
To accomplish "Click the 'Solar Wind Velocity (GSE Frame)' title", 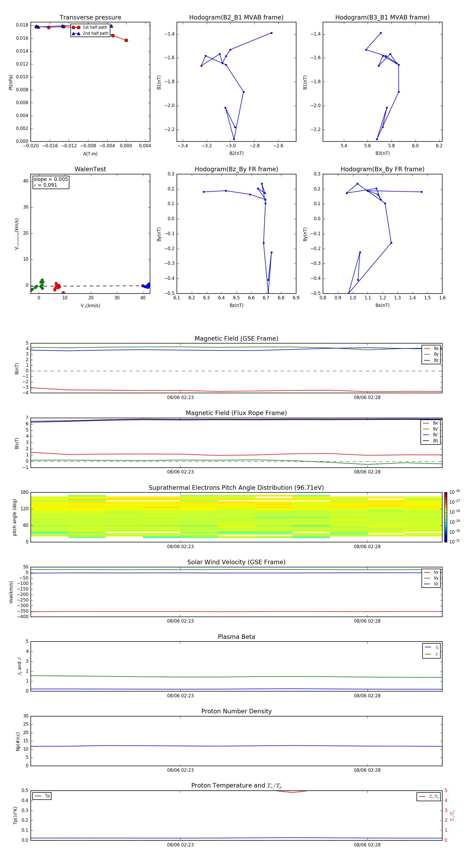I will (236, 562).
